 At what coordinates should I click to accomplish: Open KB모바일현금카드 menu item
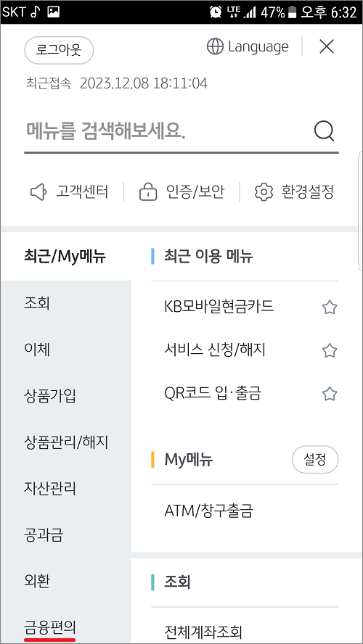click(x=219, y=306)
